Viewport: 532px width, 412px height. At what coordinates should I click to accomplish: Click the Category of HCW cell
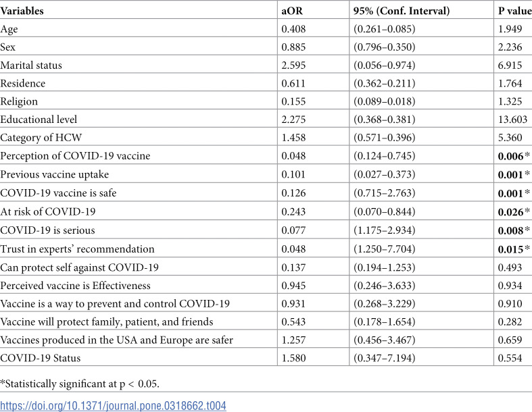pyautogui.click(x=41, y=137)
